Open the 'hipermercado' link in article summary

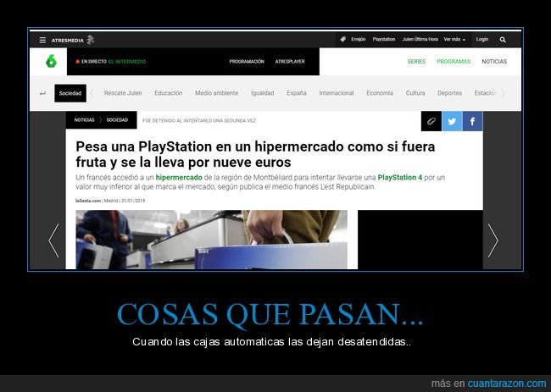click(180, 177)
